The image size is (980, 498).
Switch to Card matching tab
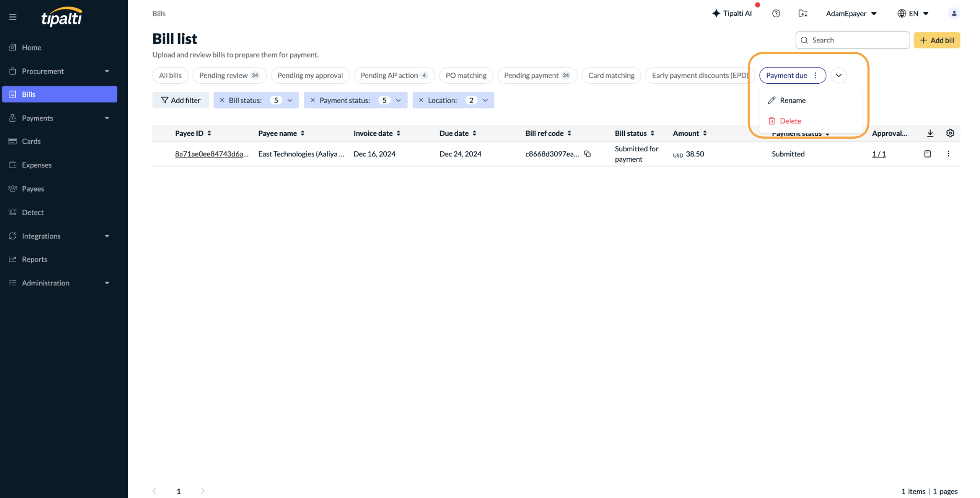pyautogui.click(x=611, y=75)
